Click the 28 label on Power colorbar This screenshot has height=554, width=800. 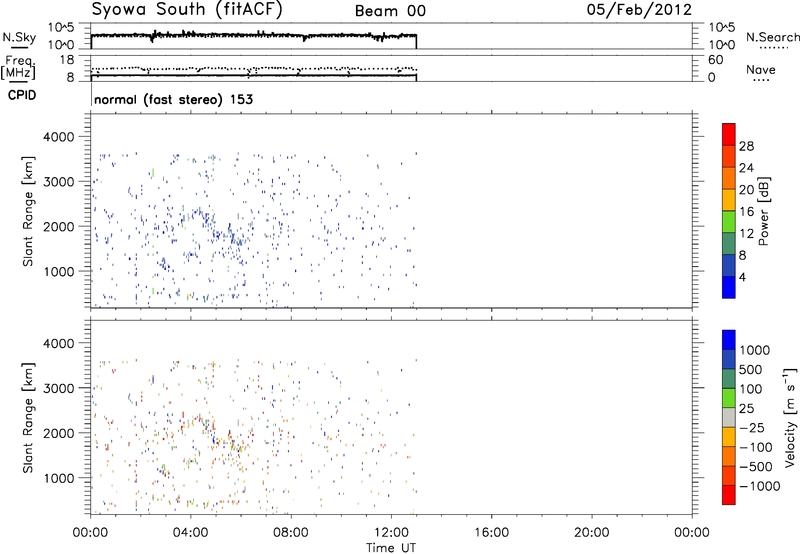click(x=746, y=146)
